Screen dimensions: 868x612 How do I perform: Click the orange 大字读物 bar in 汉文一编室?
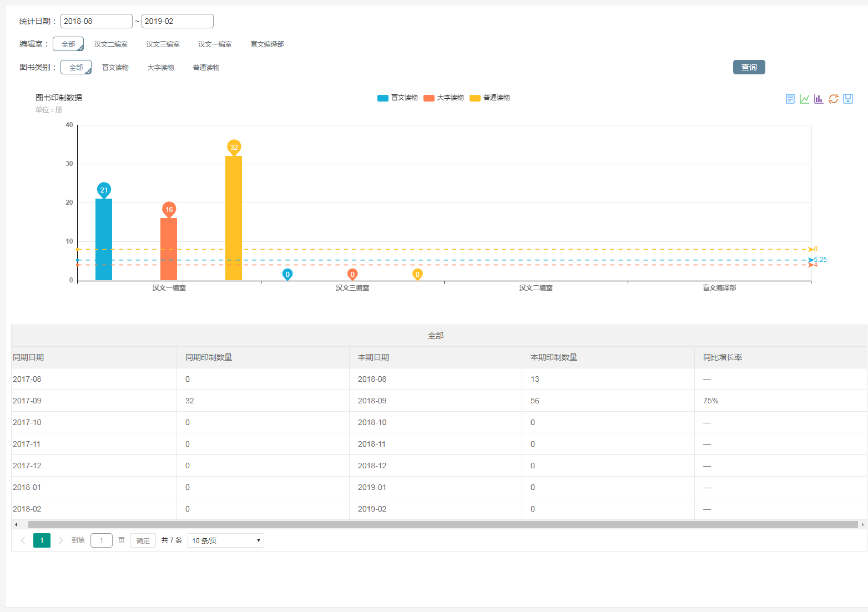169,249
